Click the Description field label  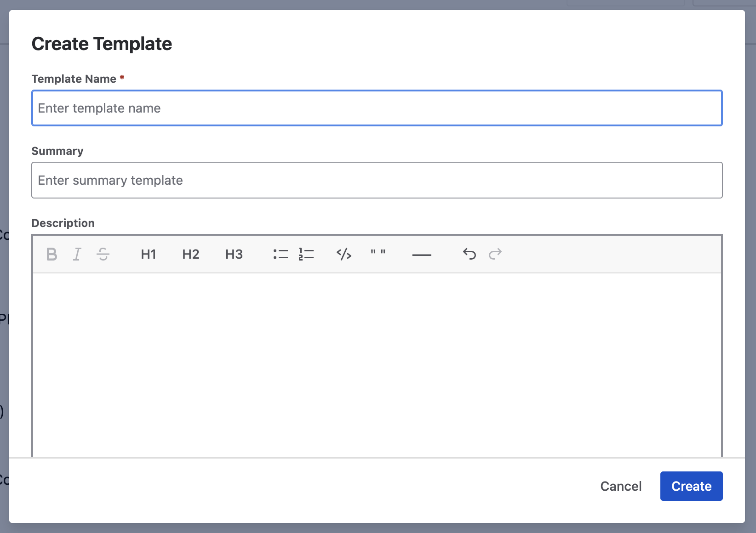[63, 223]
